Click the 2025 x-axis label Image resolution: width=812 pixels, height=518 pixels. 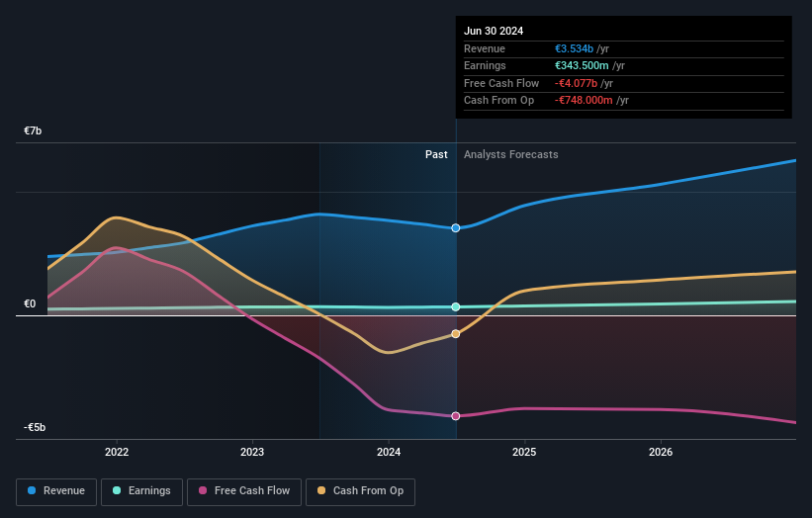tap(524, 452)
